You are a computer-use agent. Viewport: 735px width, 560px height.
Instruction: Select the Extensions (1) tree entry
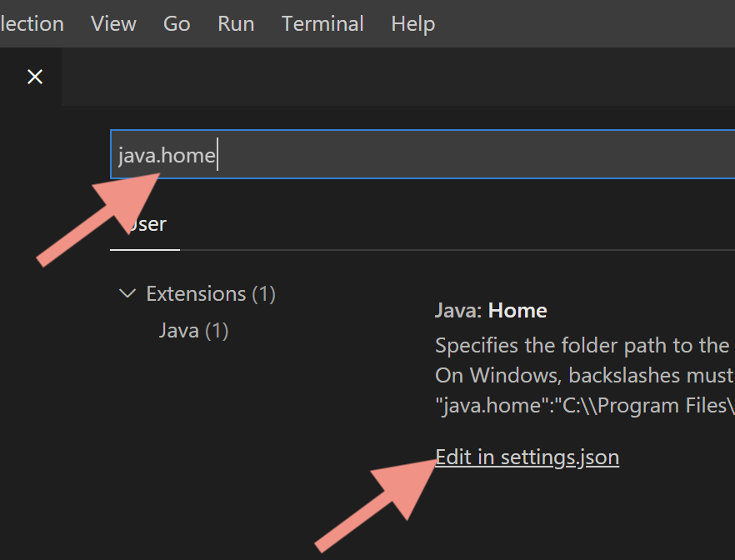(211, 294)
